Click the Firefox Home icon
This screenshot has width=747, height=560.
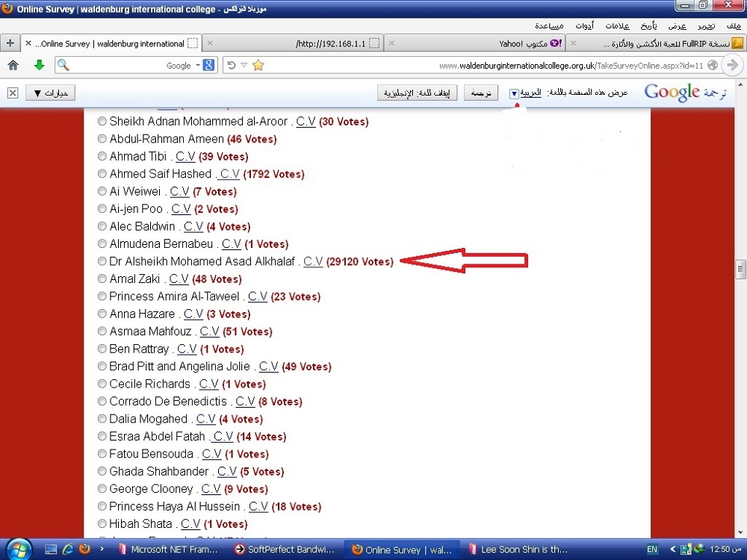tap(13, 65)
